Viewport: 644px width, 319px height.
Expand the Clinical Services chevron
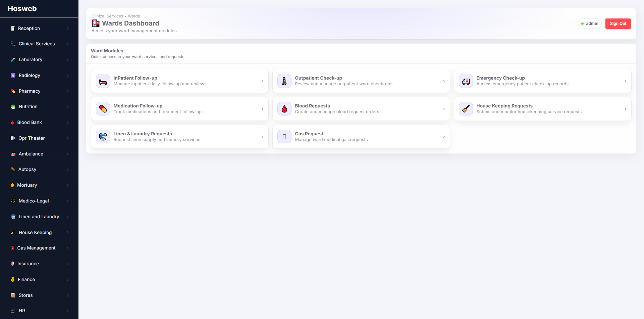[x=67, y=44]
